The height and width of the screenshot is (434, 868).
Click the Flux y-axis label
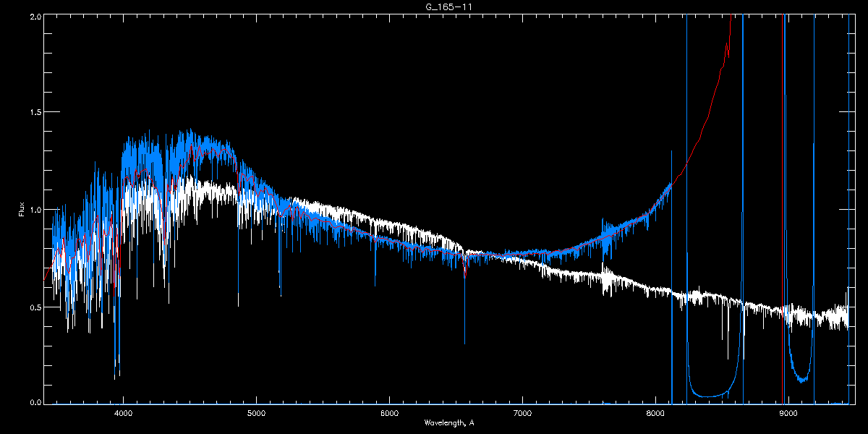pyautogui.click(x=21, y=210)
